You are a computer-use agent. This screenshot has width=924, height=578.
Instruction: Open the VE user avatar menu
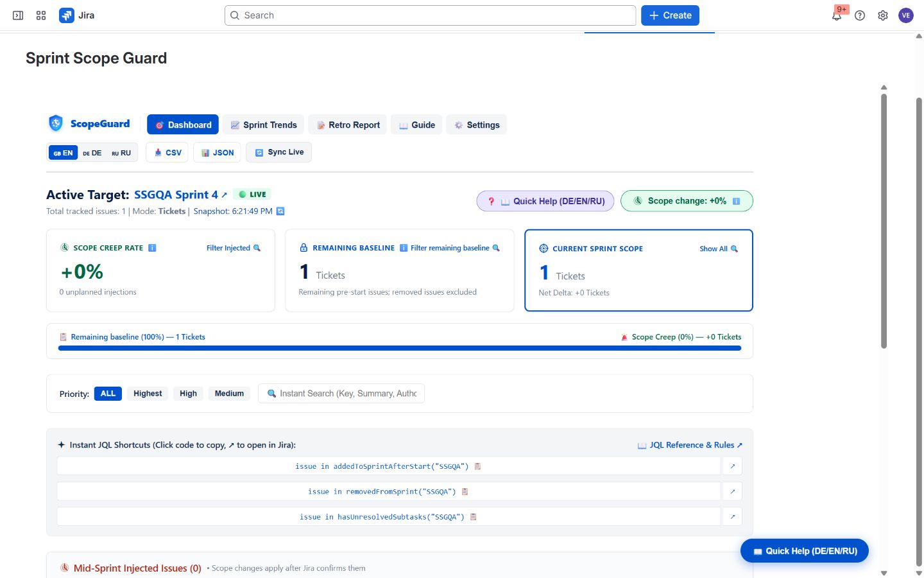point(906,15)
